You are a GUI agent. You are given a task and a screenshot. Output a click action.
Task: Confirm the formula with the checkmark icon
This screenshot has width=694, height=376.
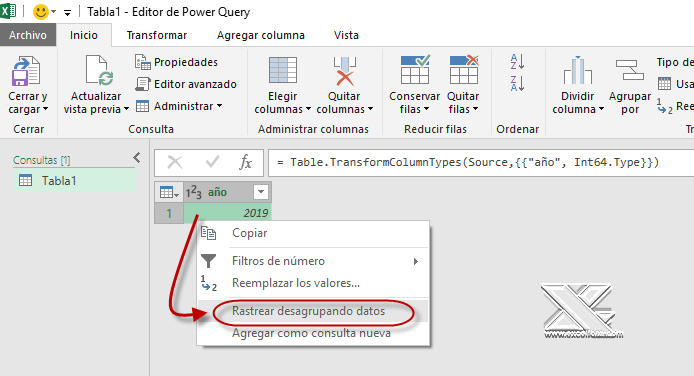[x=212, y=162]
